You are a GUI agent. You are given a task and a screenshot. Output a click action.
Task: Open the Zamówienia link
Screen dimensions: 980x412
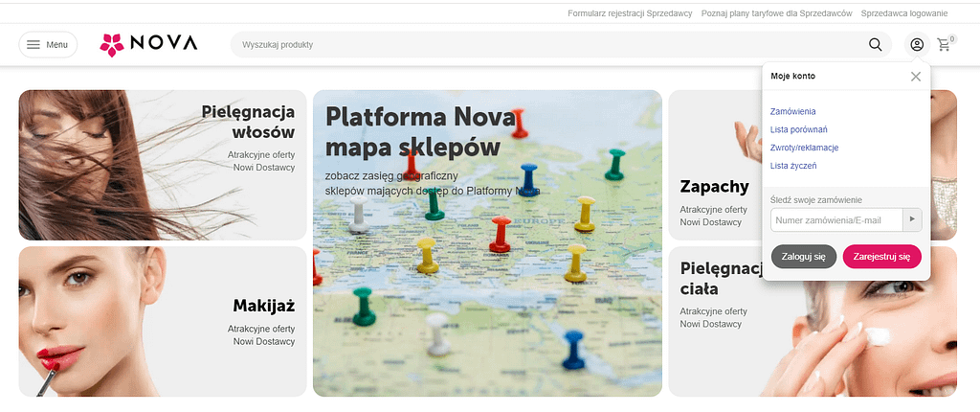[793, 111]
